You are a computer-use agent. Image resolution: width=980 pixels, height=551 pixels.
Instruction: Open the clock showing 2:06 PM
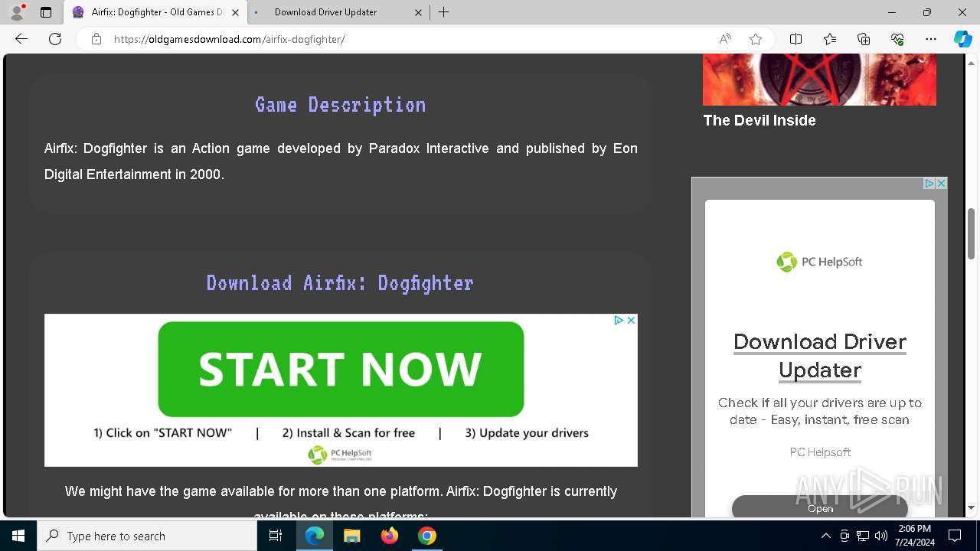915,536
